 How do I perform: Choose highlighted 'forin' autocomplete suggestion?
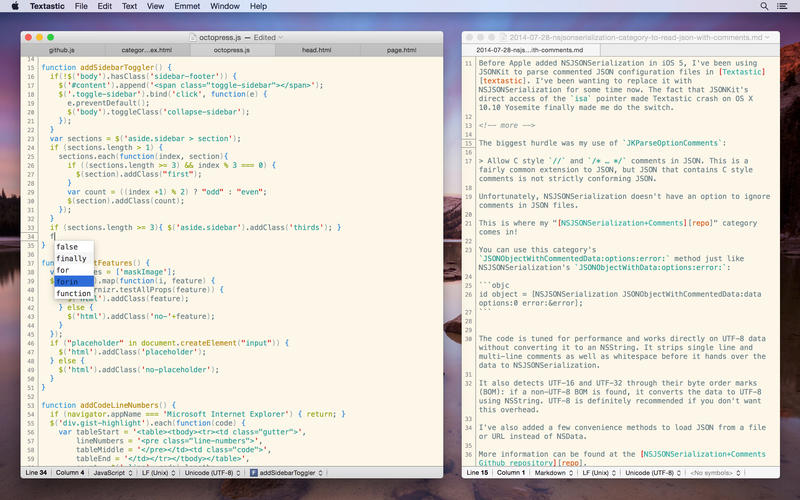tap(74, 282)
